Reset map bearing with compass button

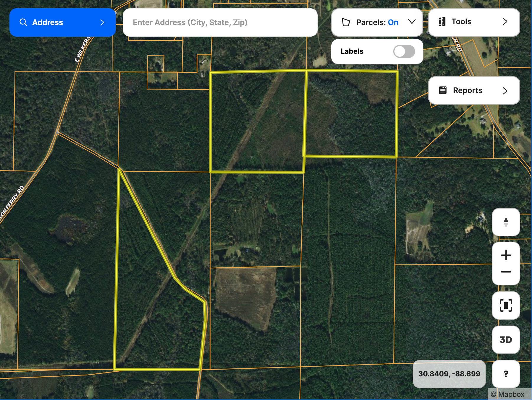(x=506, y=222)
